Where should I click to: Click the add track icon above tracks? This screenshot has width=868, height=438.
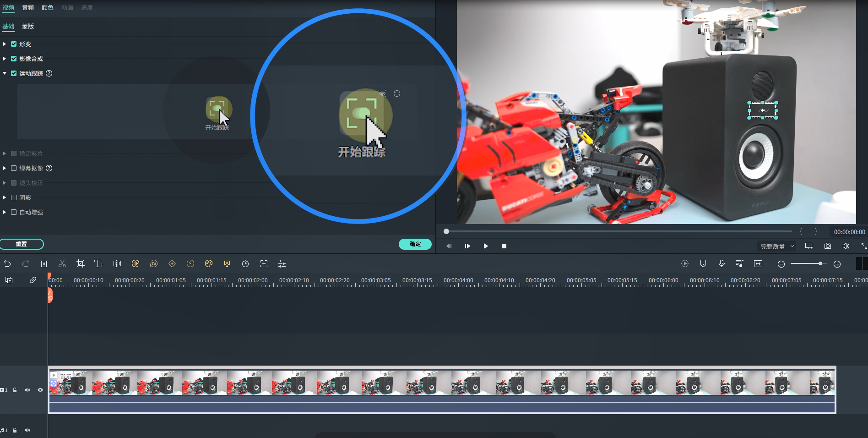click(x=9, y=280)
